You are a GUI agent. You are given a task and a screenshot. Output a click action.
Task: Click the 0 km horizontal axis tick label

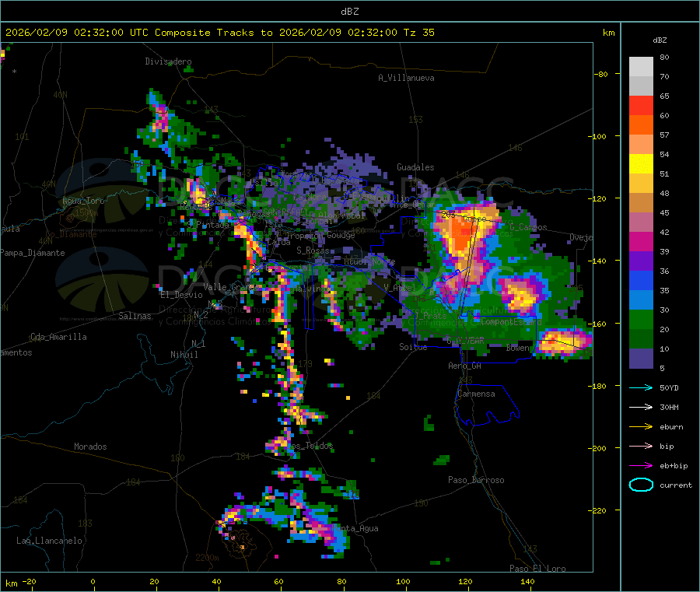(93, 581)
